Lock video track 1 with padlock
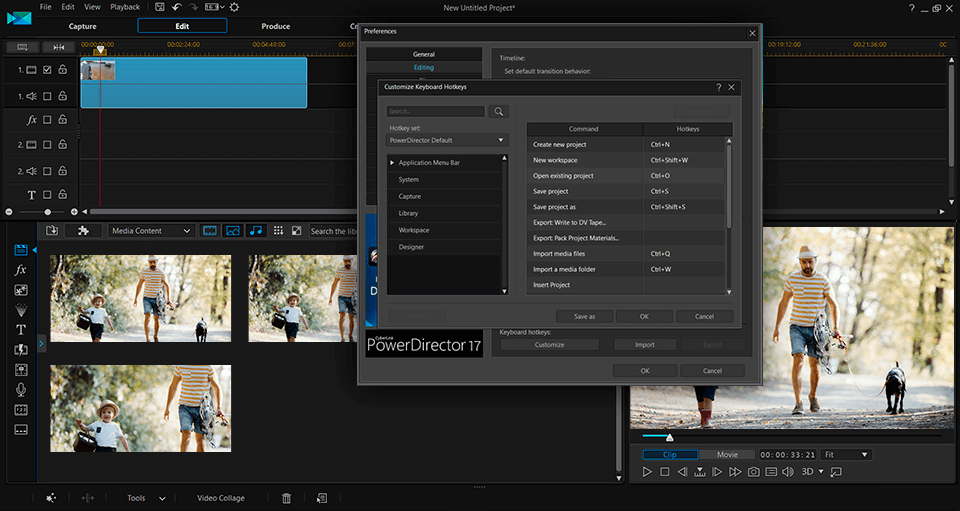The height and width of the screenshot is (511, 960). coord(62,70)
